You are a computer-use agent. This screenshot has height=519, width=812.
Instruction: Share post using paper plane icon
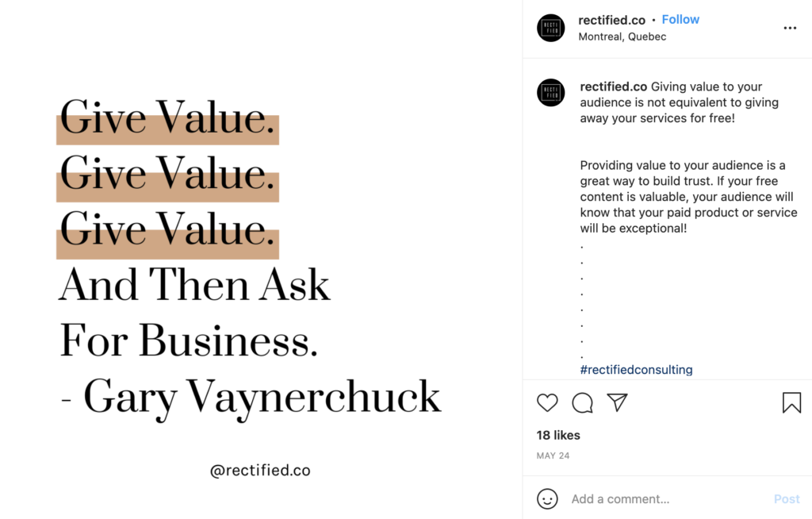point(618,403)
